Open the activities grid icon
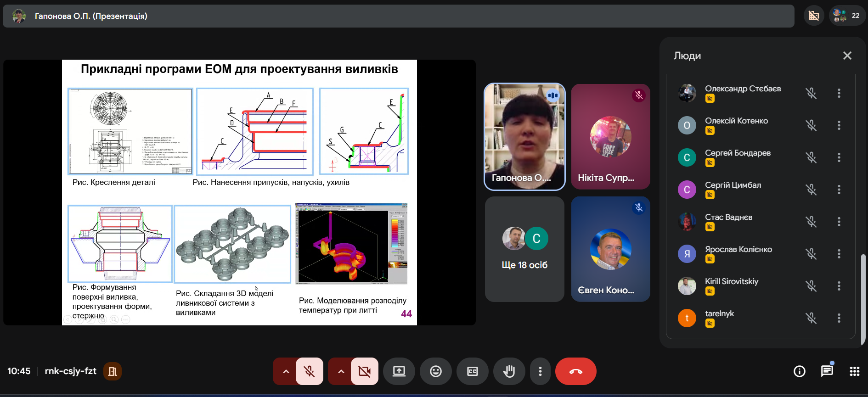Screen dimensions: 868x397 click(x=854, y=371)
